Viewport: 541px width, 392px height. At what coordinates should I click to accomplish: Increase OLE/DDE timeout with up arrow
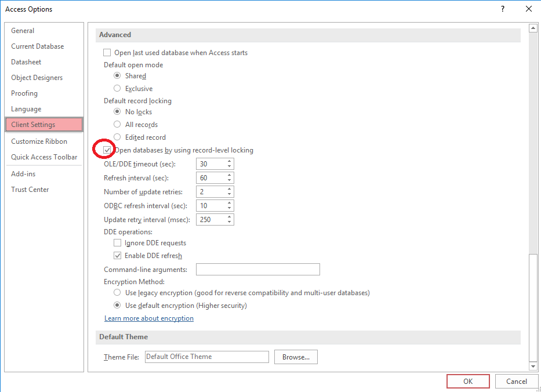pos(229,161)
